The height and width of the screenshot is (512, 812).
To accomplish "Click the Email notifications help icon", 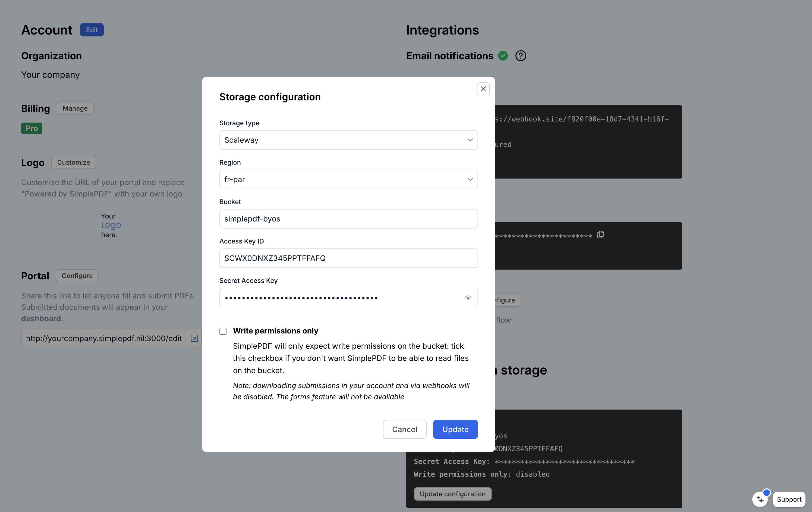I will (521, 56).
